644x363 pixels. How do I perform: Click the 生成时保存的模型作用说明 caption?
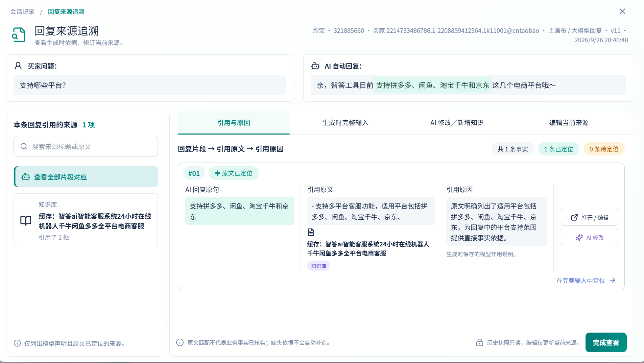point(481,254)
